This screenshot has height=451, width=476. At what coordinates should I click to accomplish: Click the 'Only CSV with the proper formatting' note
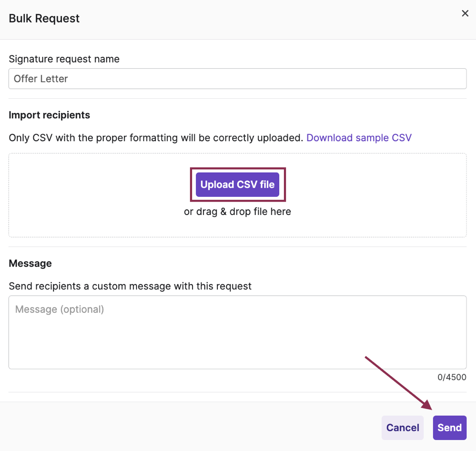156,138
